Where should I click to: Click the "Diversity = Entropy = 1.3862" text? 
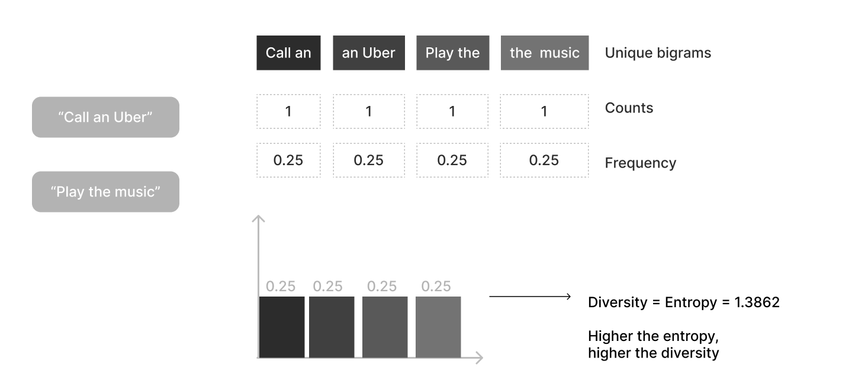683,302
